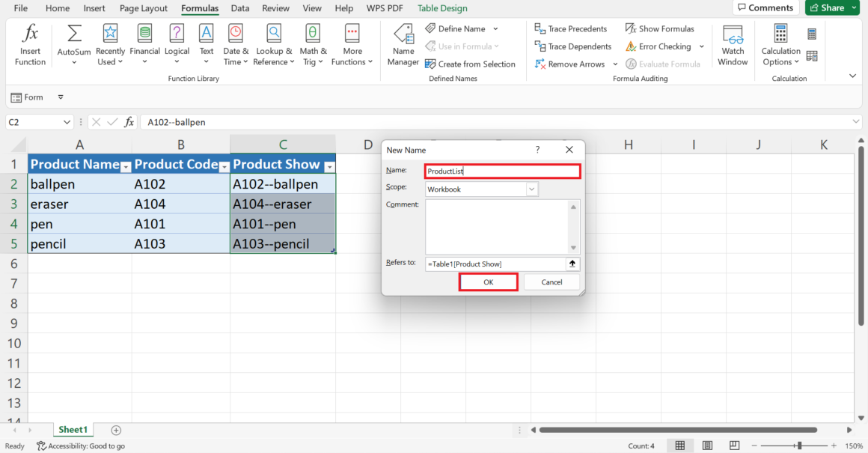The image size is (868, 453).
Task: Open Lookup & Reference functions
Action: (274, 43)
